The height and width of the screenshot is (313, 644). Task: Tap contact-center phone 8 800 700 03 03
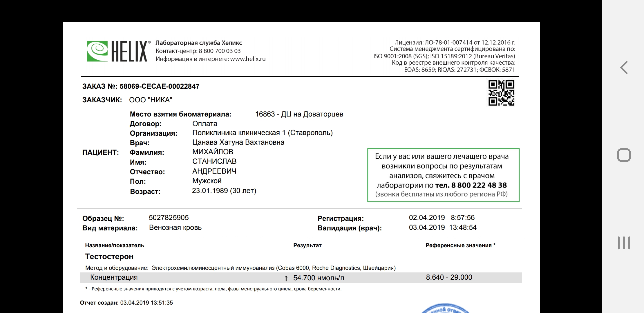pyautogui.click(x=220, y=51)
